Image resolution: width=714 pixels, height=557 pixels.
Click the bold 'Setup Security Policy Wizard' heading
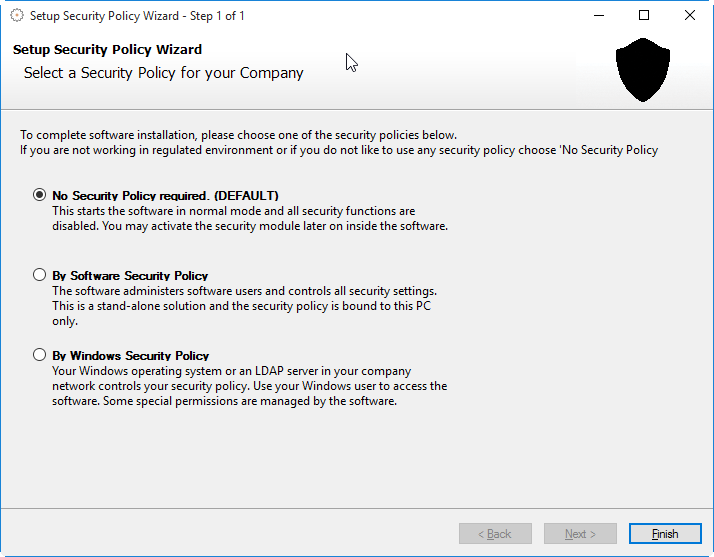click(x=107, y=49)
